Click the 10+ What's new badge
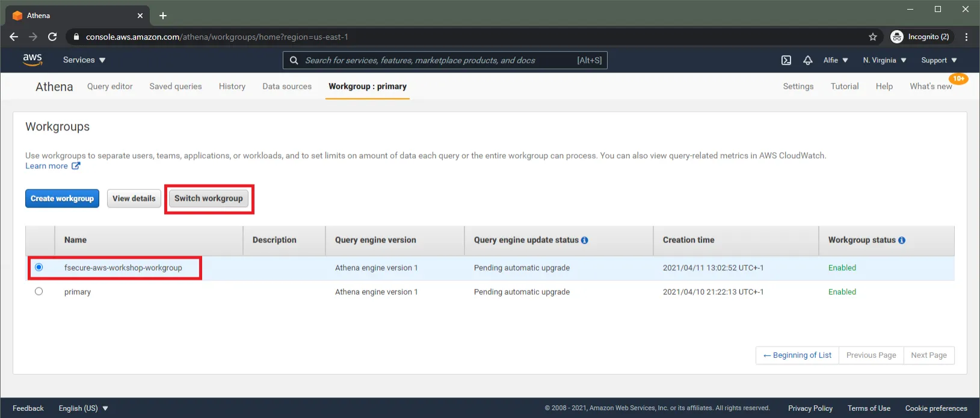The height and width of the screenshot is (418, 980). coord(959,79)
